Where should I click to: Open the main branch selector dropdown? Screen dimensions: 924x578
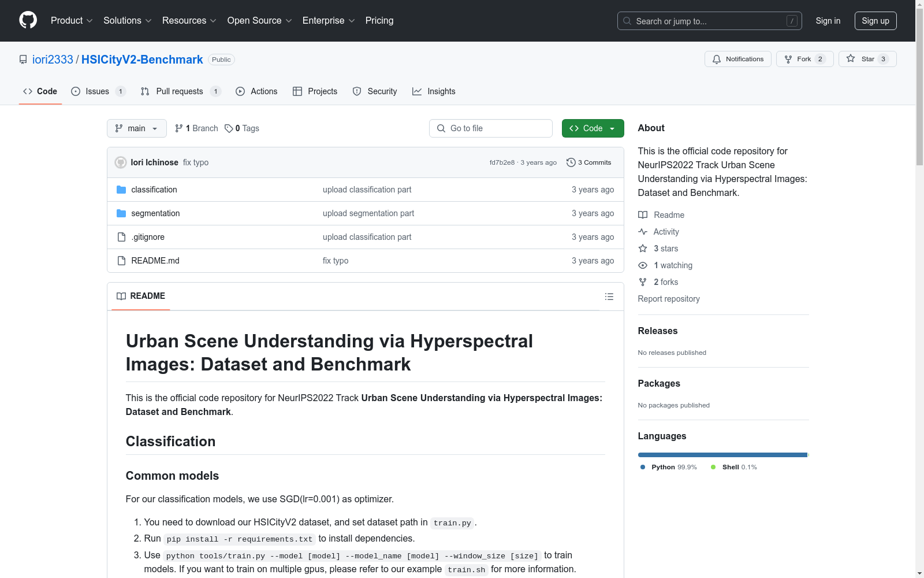tap(137, 128)
